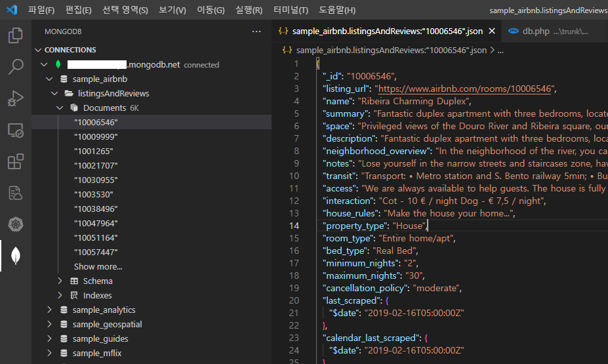Screen dimensions: 608x364
Task: Click the green connected leaf icon
Action: pyautogui.click(x=58, y=64)
